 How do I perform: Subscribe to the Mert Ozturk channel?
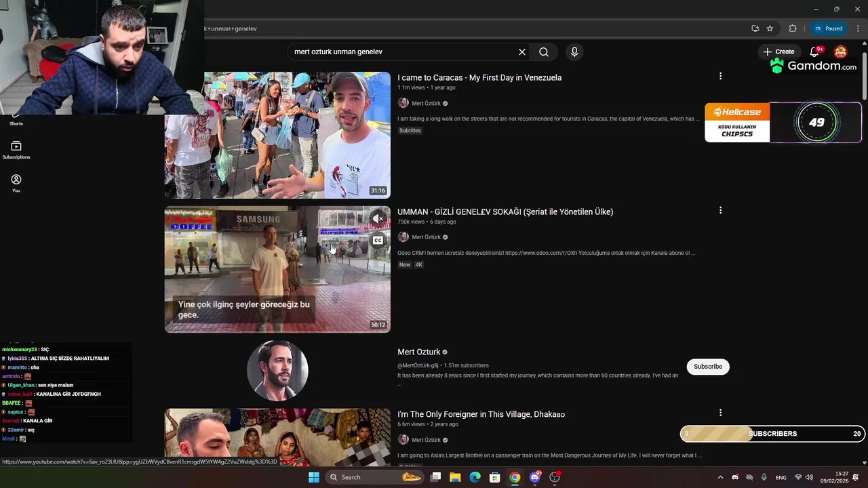(x=708, y=367)
